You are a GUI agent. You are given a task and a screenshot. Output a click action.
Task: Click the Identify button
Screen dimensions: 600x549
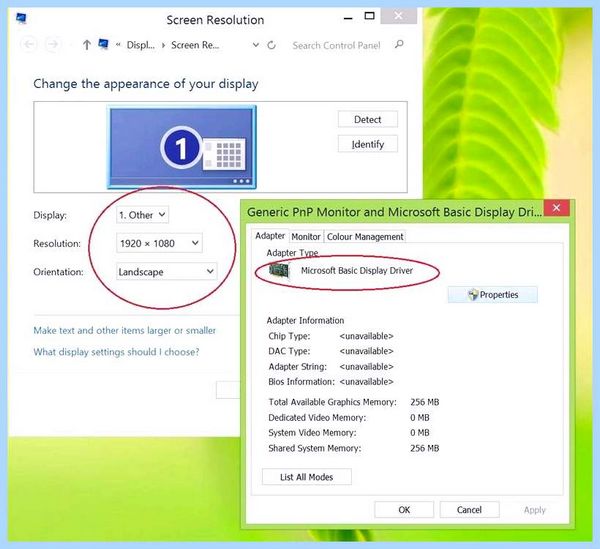[368, 144]
